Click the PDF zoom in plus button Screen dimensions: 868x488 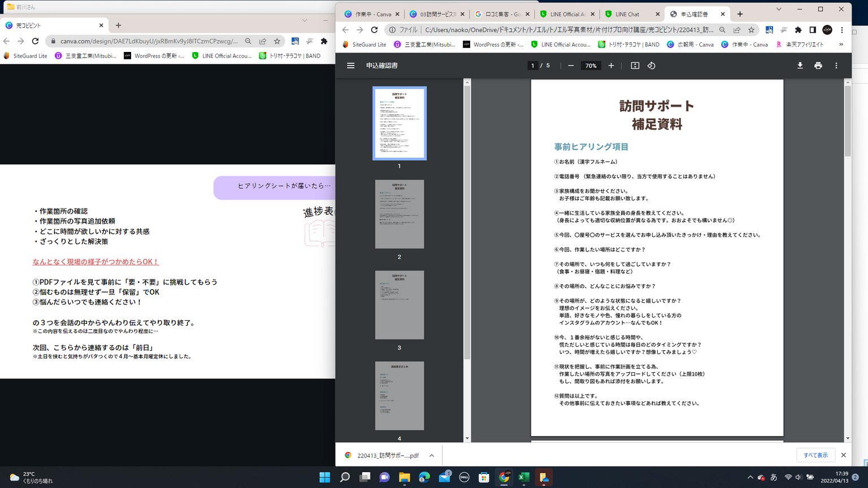click(611, 66)
